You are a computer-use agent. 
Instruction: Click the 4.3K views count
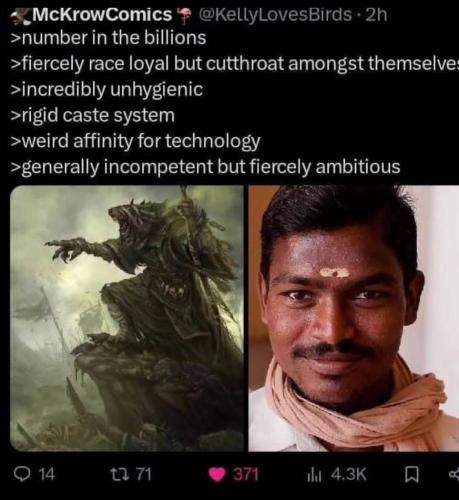click(349, 474)
